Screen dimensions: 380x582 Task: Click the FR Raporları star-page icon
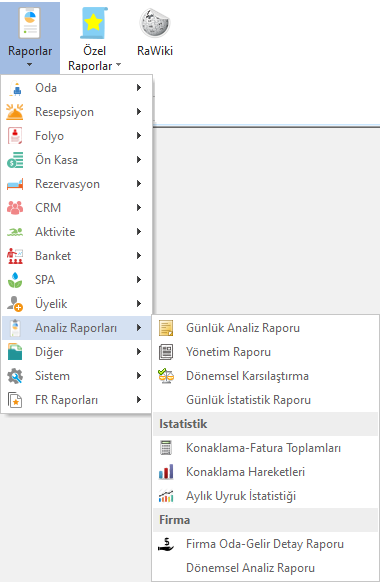tap(15, 400)
